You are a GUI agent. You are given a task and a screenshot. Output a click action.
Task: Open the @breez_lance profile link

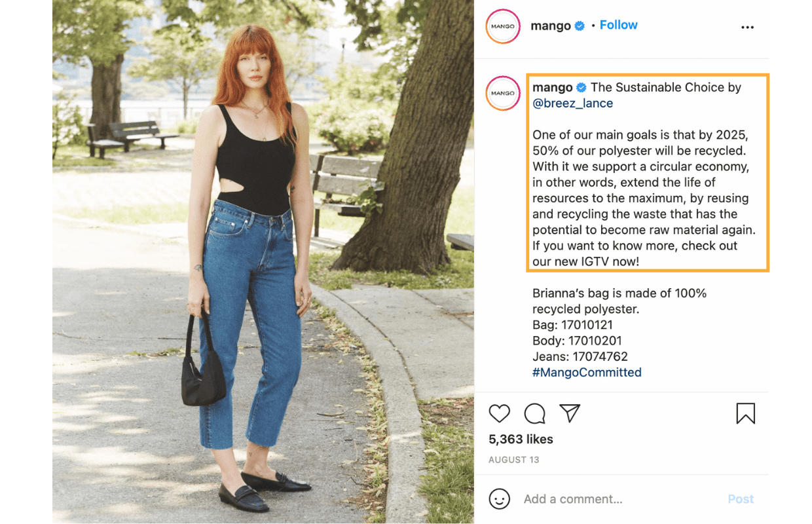click(x=573, y=103)
